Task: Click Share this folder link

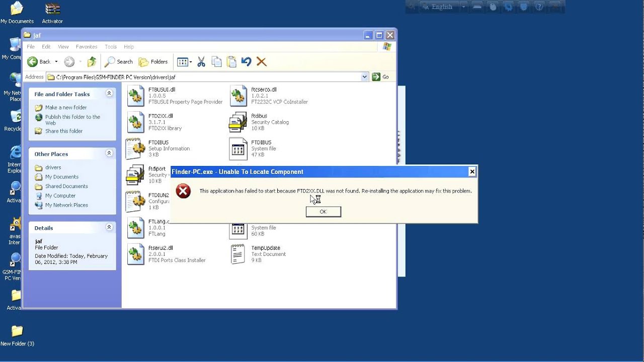Action: coord(64,131)
